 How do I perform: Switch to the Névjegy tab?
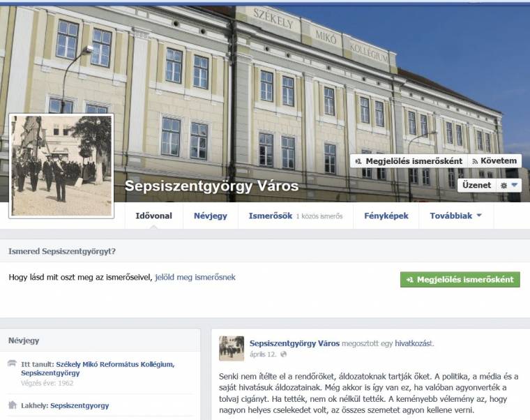(210, 216)
